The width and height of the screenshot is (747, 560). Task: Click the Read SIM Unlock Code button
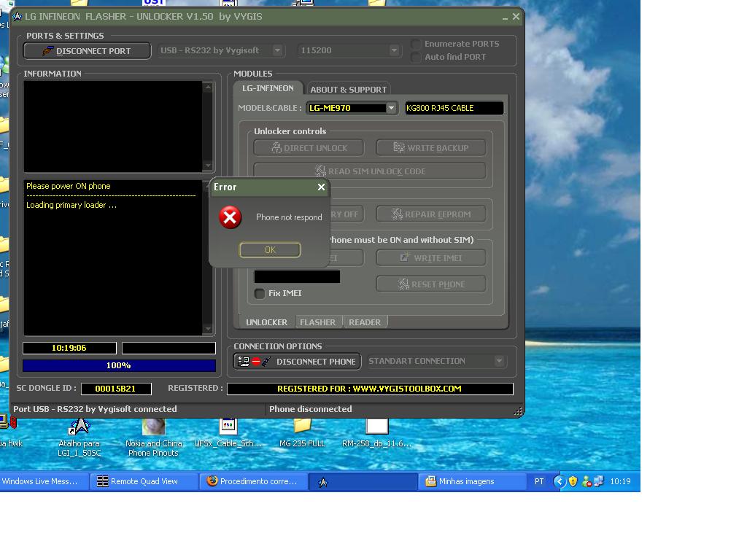[x=370, y=171]
